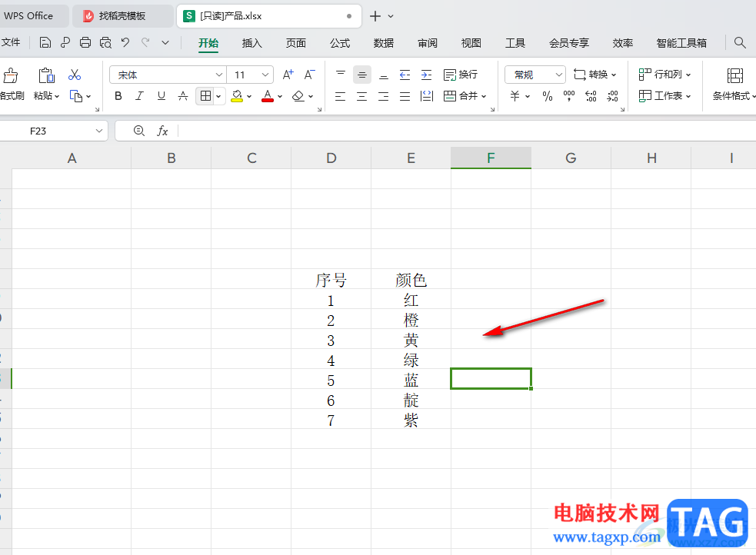Click the eraser clear format icon
The width and height of the screenshot is (756, 555).
[298, 96]
